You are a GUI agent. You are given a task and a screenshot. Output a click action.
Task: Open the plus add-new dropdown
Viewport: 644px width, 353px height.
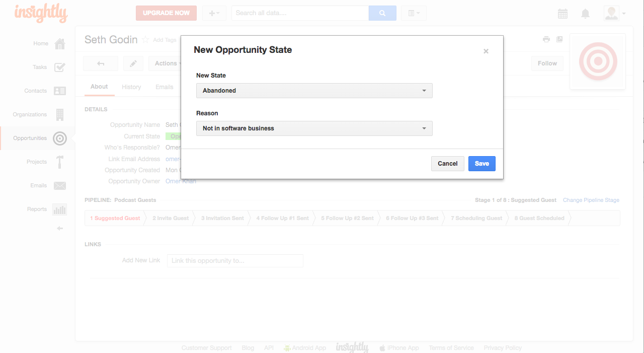[214, 13]
